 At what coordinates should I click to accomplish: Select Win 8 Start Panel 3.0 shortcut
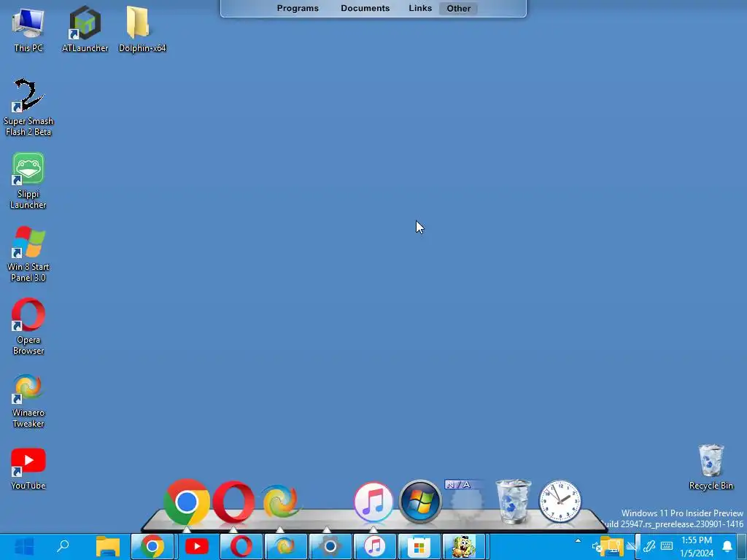coord(28,254)
